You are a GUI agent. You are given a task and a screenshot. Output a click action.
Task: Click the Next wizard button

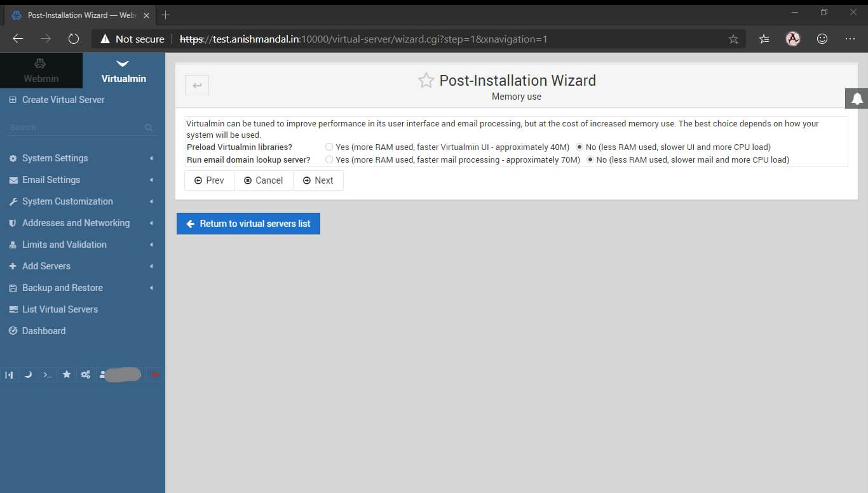(x=318, y=180)
